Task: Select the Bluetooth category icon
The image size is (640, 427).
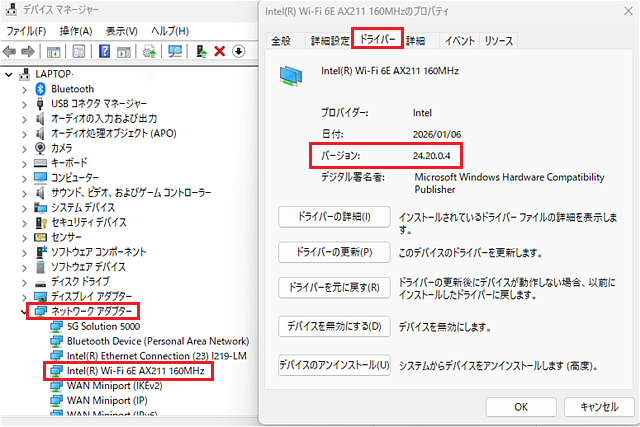Action: pos(40,89)
